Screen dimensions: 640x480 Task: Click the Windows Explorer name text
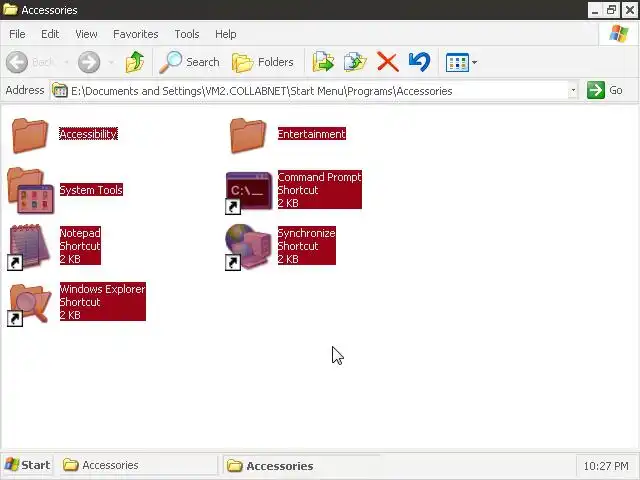pyautogui.click(x=102, y=289)
